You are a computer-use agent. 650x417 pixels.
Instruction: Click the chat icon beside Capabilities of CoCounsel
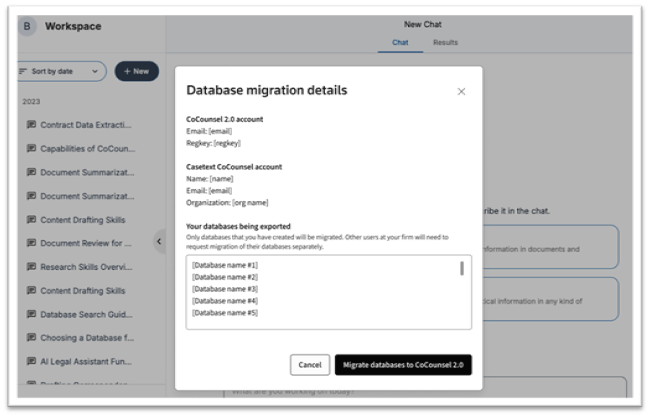(31, 148)
